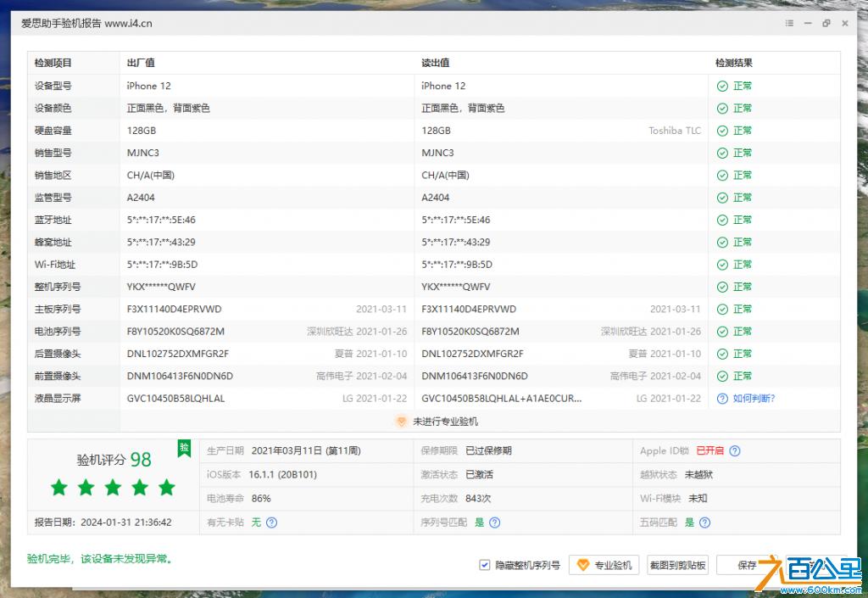Click help icon beside Apple ID锁 已开启
Screen dimensions: 868x598
tap(735, 450)
